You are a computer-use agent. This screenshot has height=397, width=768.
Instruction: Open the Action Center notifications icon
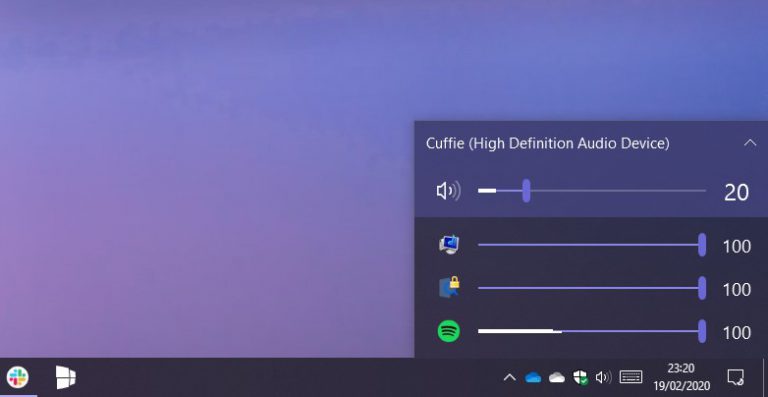(x=735, y=377)
